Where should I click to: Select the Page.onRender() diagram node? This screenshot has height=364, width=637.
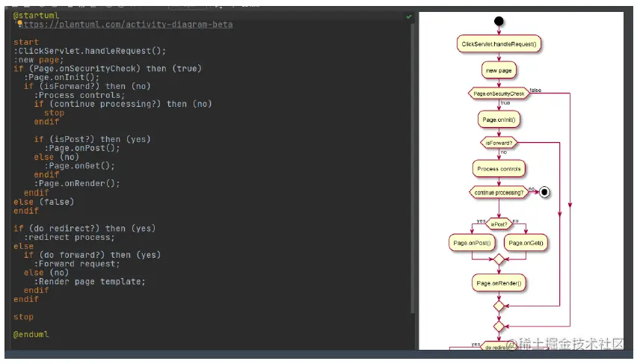499,283
